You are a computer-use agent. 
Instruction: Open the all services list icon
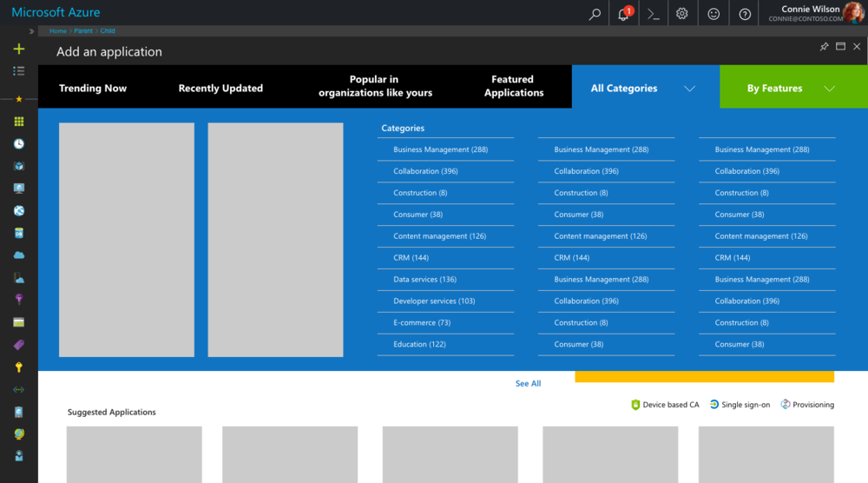pyautogui.click(x=19, y=71)
